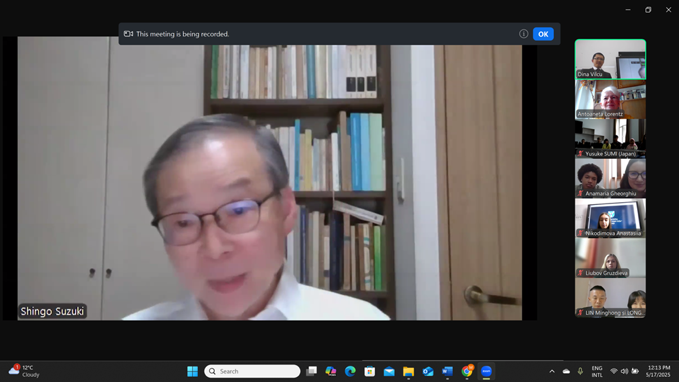This screenshot has width=679, height=382.
Task: Open the Windows Start menu
Action: pyautogui.click(x=192, y=371)
